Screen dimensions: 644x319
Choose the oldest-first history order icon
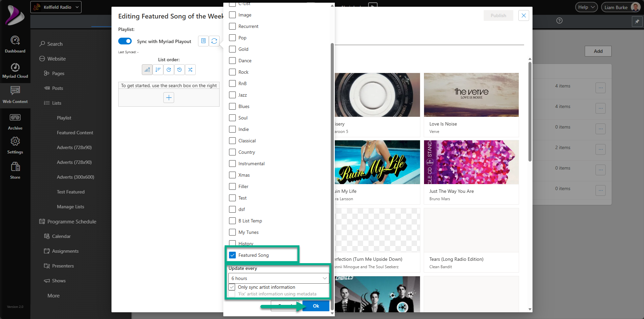[180, 70]
